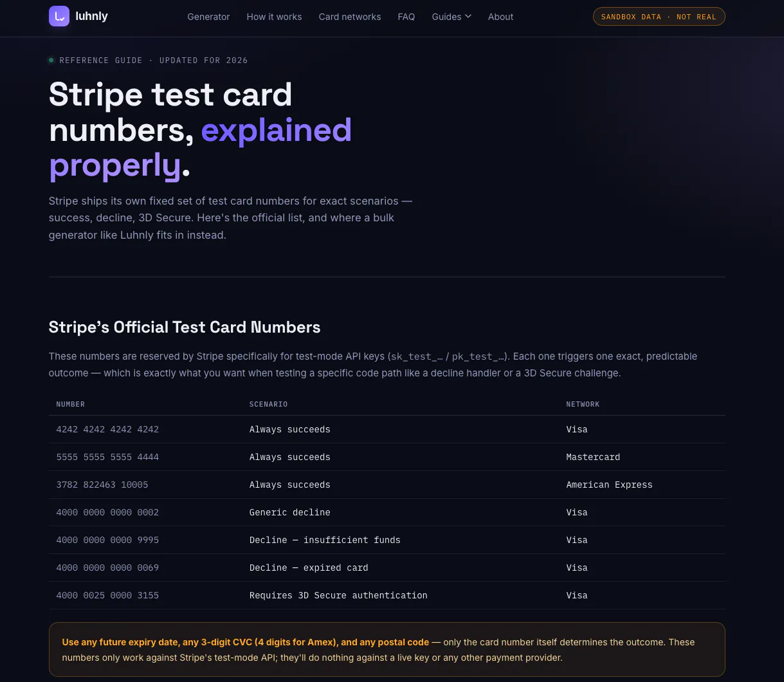Select card number 4000 0000 0000 9995
This screenshot has height=682, width=784.
pyautogui.click(x=107, y=540)
